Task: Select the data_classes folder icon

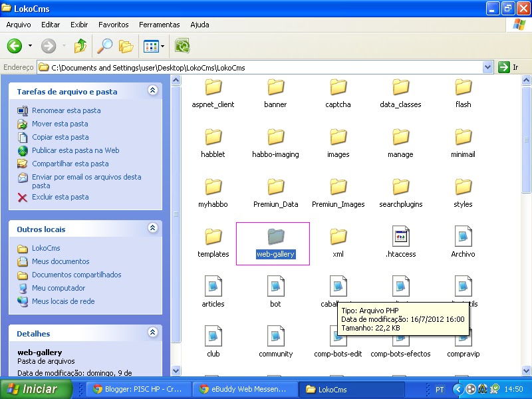Action: point(401,87)
